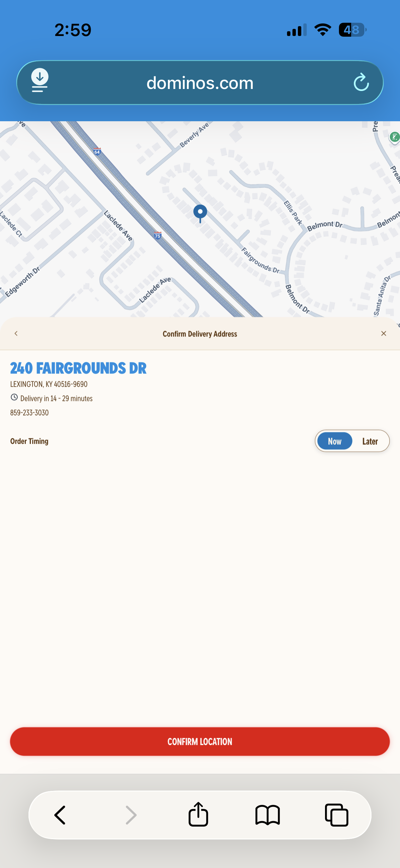Open the dominos.com address bar
This screenshot has width=400, height=868.
(200, 83)
